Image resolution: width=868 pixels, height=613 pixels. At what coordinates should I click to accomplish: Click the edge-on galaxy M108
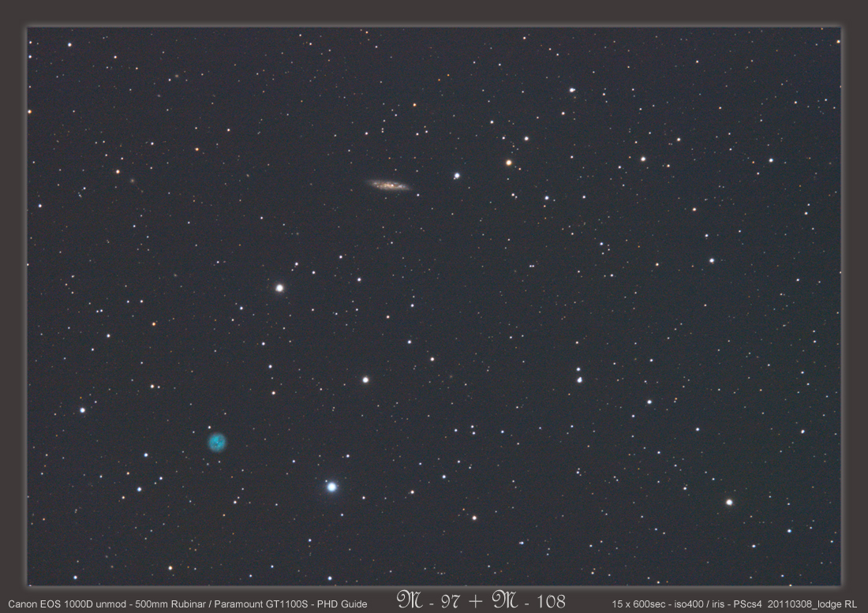pyautogui.click(x=388, y=185)
